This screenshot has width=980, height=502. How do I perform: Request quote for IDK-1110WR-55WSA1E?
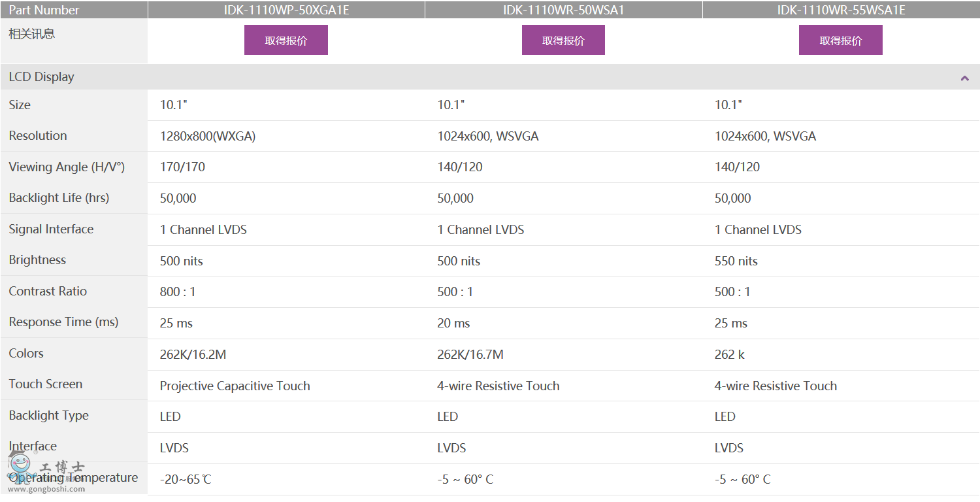coord(840,41)
